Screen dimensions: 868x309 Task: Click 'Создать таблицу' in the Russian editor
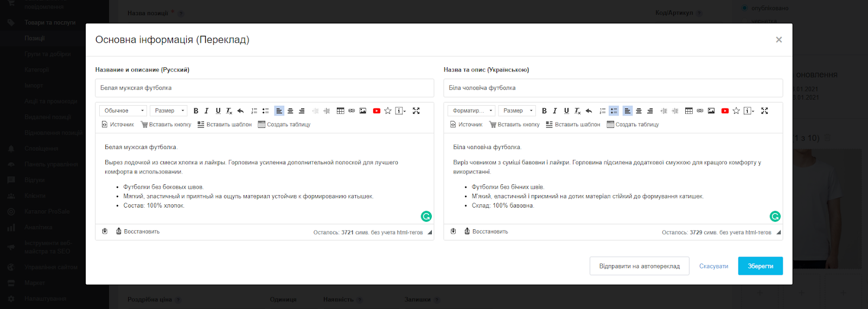284,125
